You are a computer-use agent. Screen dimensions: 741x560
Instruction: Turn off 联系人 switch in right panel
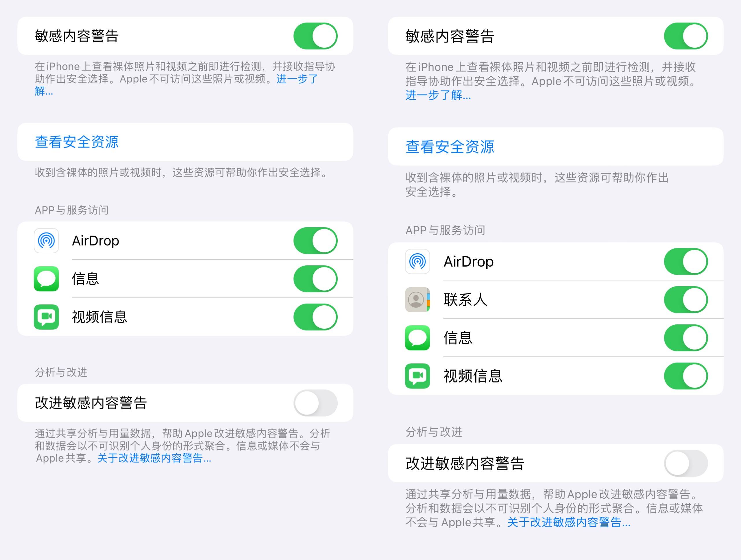pyautogui.click(x=685, y=300)
